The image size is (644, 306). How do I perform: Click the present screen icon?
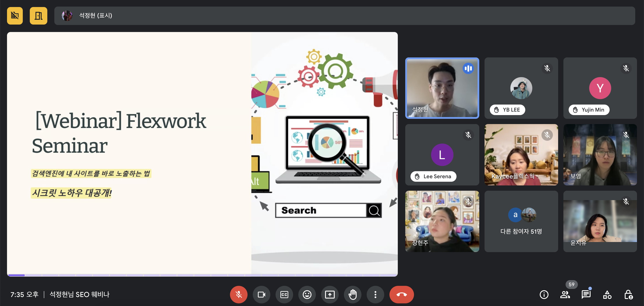(330, 294)
